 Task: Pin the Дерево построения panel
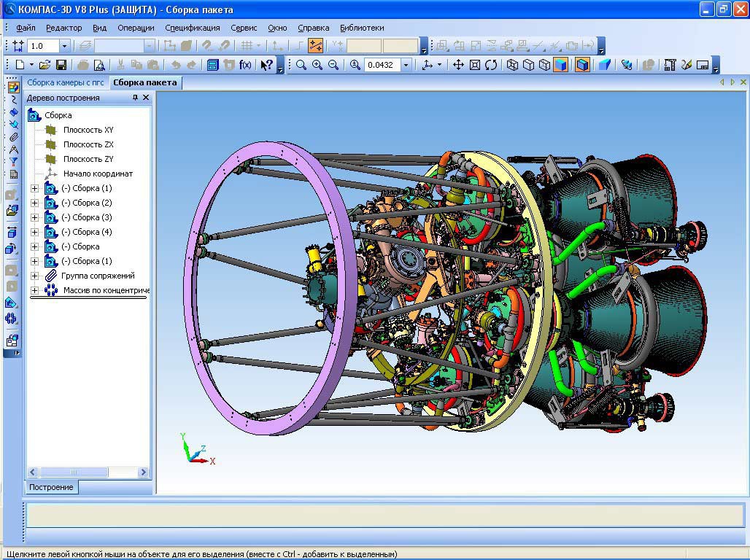[x=135, y=98]
